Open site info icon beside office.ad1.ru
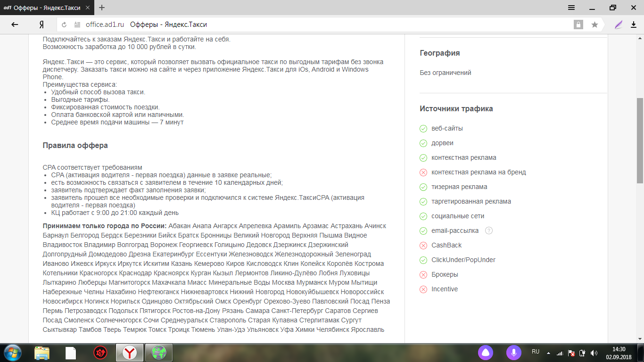The height and width of the screenshot is (362, 644). [77, 25]
